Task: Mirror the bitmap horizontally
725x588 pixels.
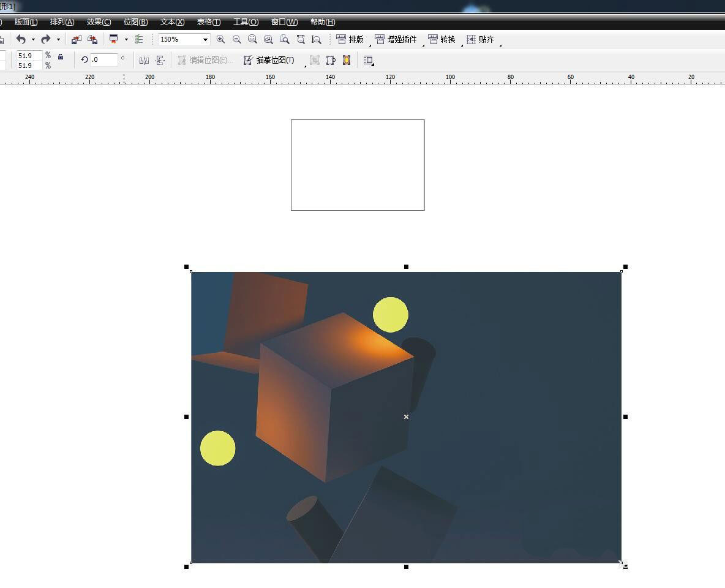Action: 144,60
